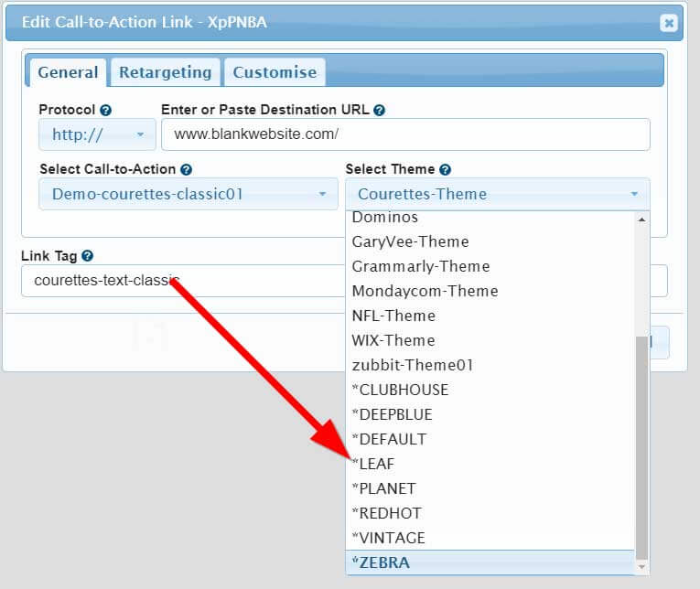
Task: Collapse the Courettes-Theme dropdown
Action: [498, 194]
